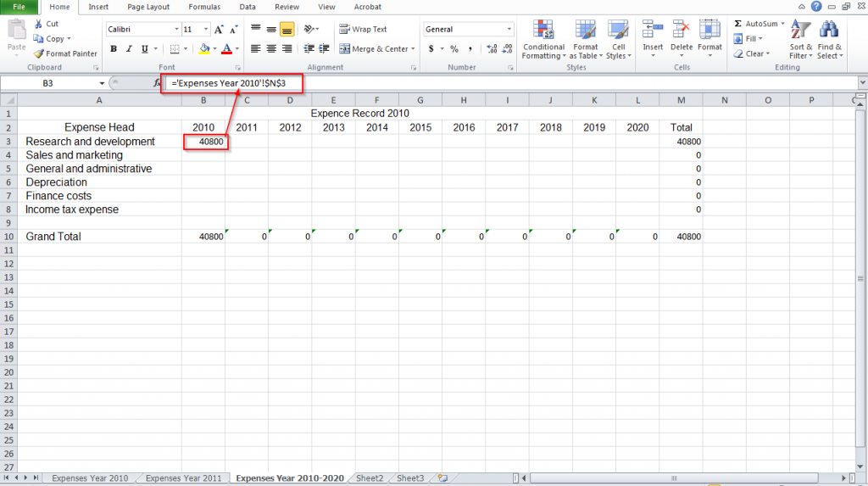
Task: Click the Borders icon
Action: point(175,48)
